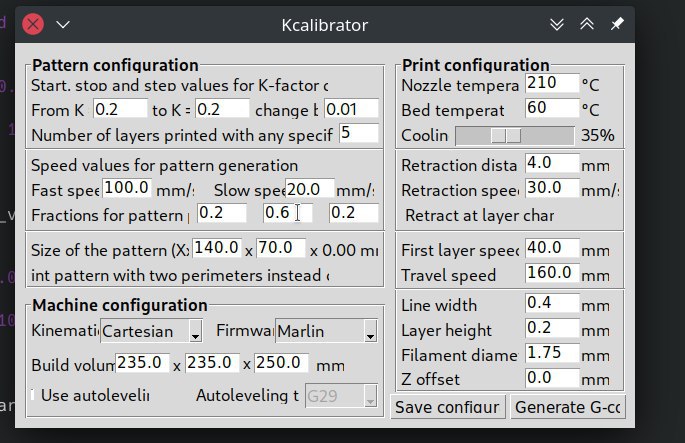Close the Kcalibrator window
685x443 pixels.
tap(33, 24)
